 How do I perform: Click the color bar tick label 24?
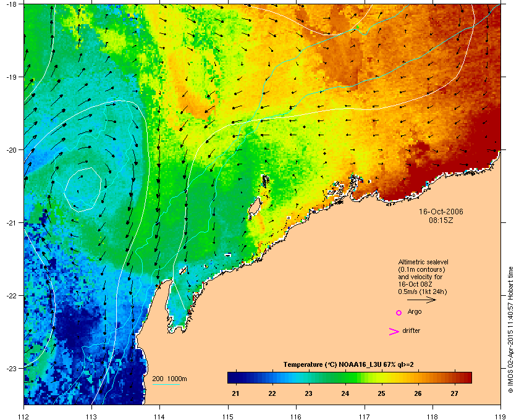pyautogui.click(x=345, y=393)
